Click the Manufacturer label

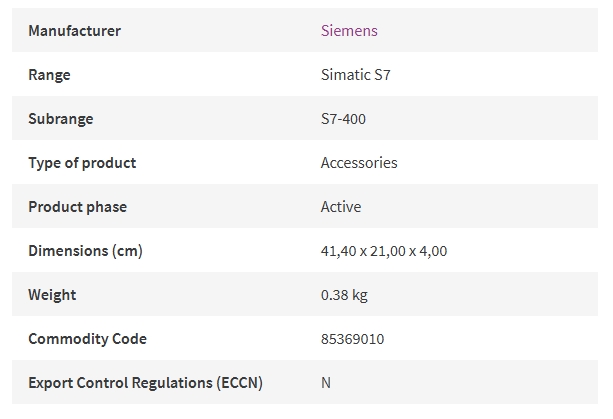[74, 30]
